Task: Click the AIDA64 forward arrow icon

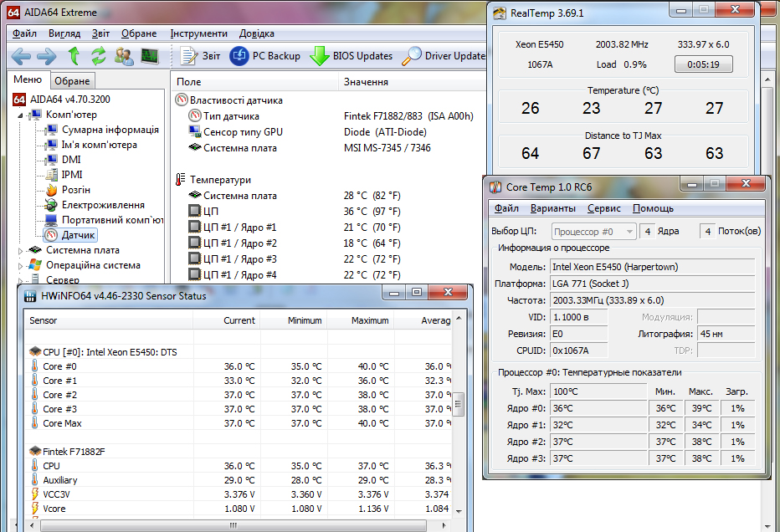Action: tap(46, 56)
